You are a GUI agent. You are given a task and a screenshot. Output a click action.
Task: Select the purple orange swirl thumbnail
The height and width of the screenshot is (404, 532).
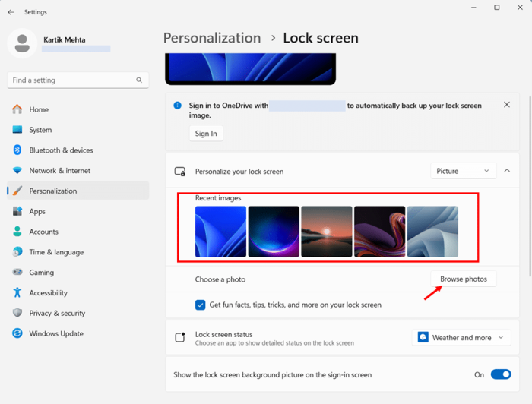(x=379, y=232)
